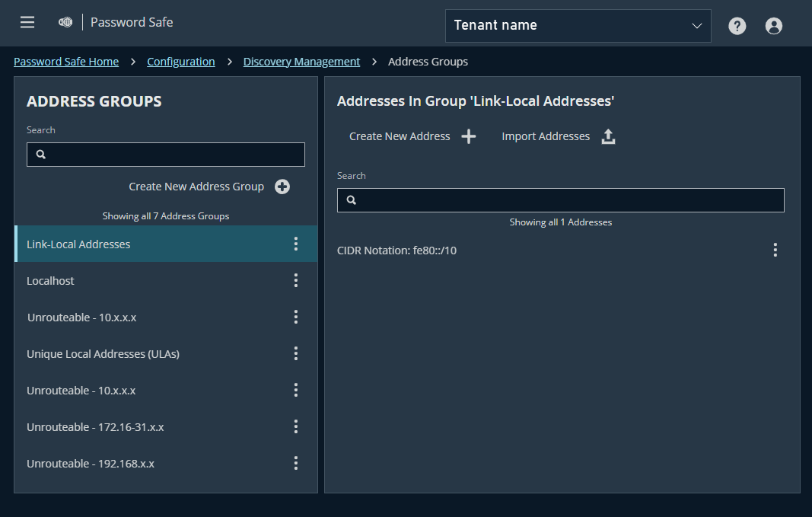Open the kebab menu for Unrouteable - 172.16-31.x.x
This screenshot has width=812, height=517.
click(x=295, y=426)
